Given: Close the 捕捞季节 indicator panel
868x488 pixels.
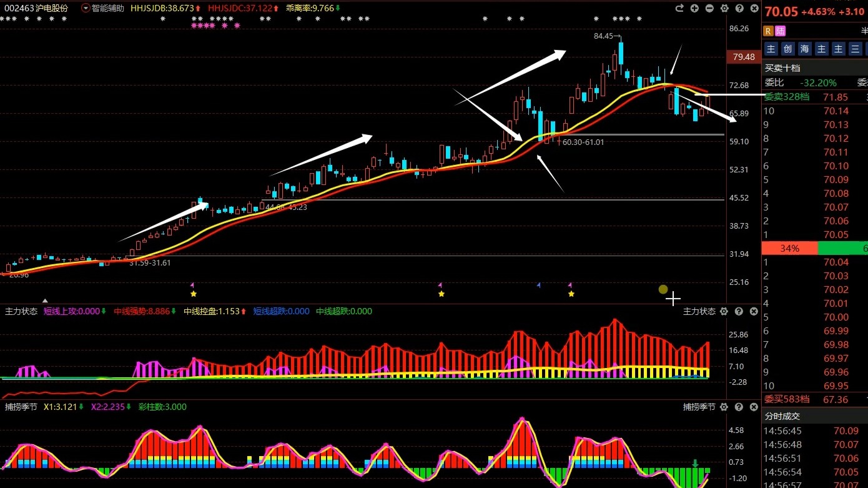Looking at the screenshot, I should pos(754,407).
